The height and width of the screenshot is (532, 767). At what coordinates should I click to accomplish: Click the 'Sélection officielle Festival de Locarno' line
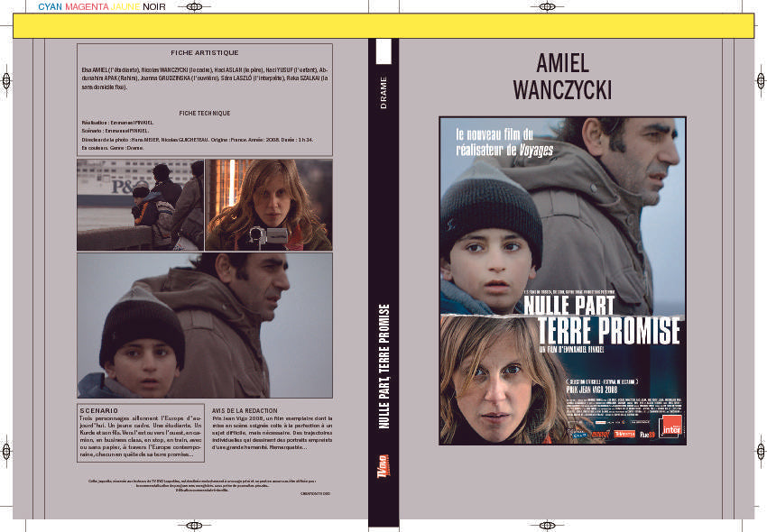point(602,381)
